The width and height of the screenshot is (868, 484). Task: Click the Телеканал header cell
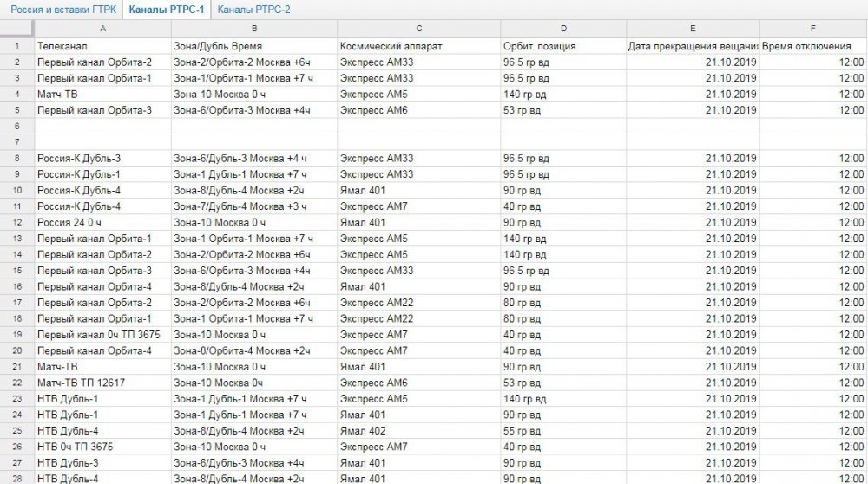click(102, 46)
